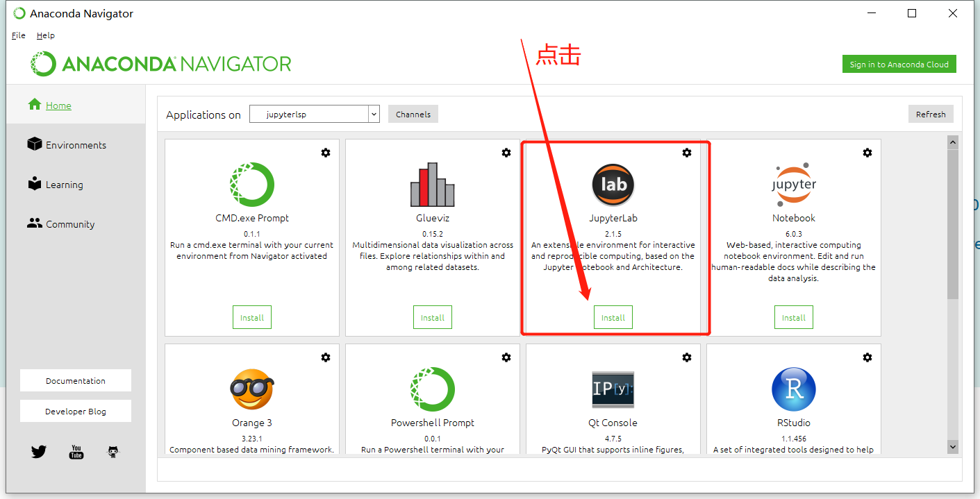Screen dimensions: 980x499
Task: Click the Glueviz title text
Action: 433,218
